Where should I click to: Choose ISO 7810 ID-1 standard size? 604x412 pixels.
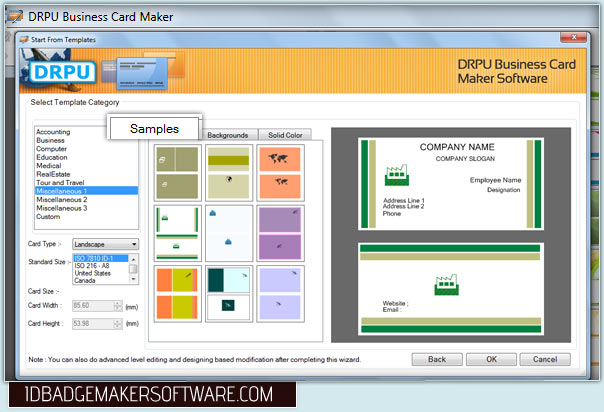click(101, 258)
